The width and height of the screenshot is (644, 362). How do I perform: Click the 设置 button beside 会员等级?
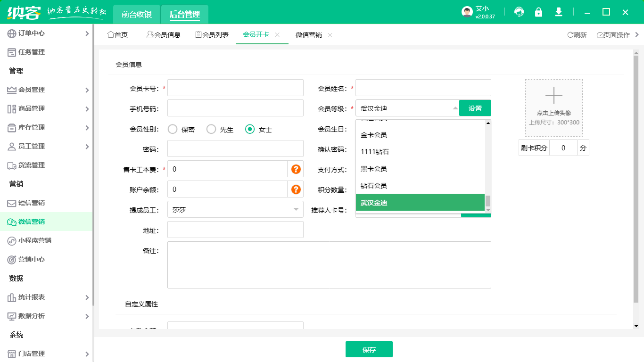pyautogui.click(x=475, y=108)
